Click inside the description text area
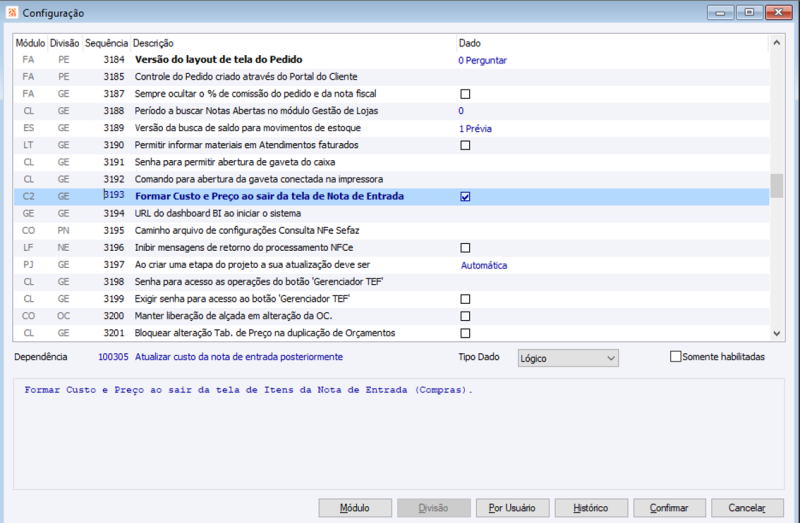Image resolution: width=800 pixels, height=523 pixels. click(x=398, y=434)
